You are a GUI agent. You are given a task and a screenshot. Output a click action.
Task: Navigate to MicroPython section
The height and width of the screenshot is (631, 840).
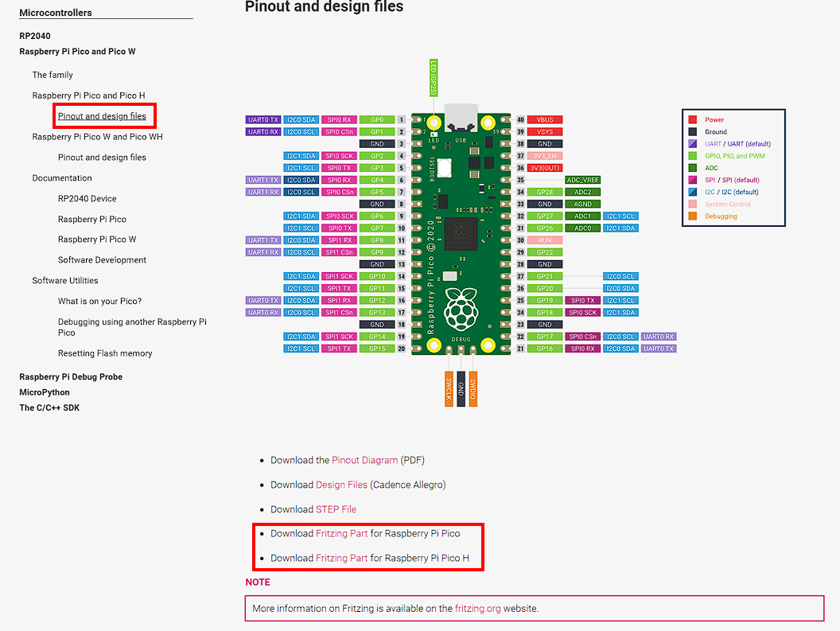coord(45,392)
